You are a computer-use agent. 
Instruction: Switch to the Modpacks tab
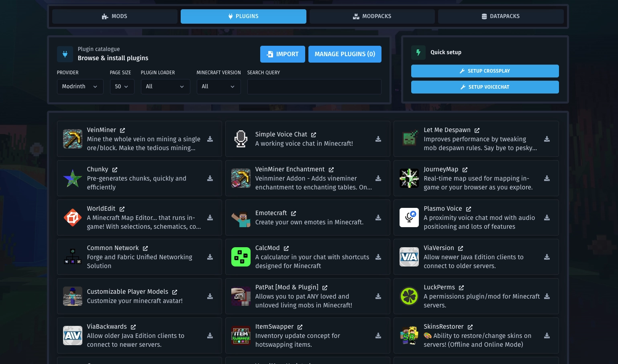[372, 16]
